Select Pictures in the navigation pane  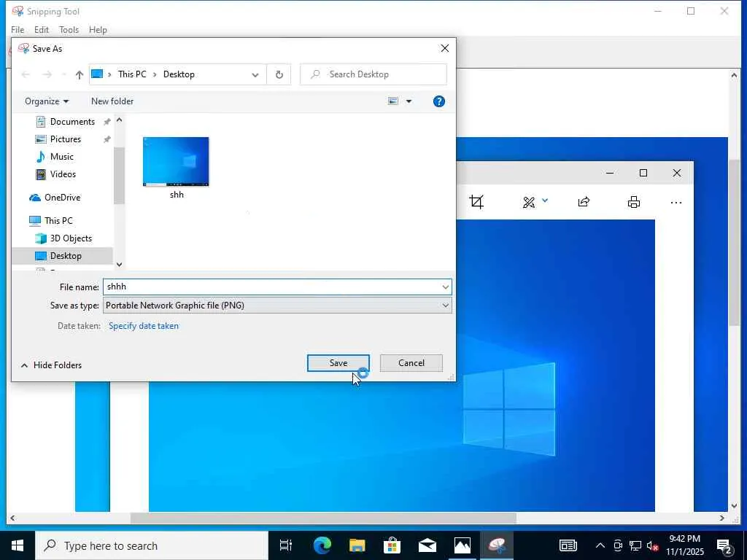click(65, 139)
